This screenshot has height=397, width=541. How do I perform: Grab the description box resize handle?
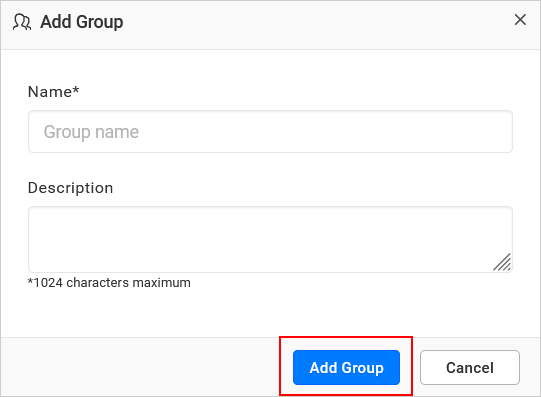coord(502,262)
